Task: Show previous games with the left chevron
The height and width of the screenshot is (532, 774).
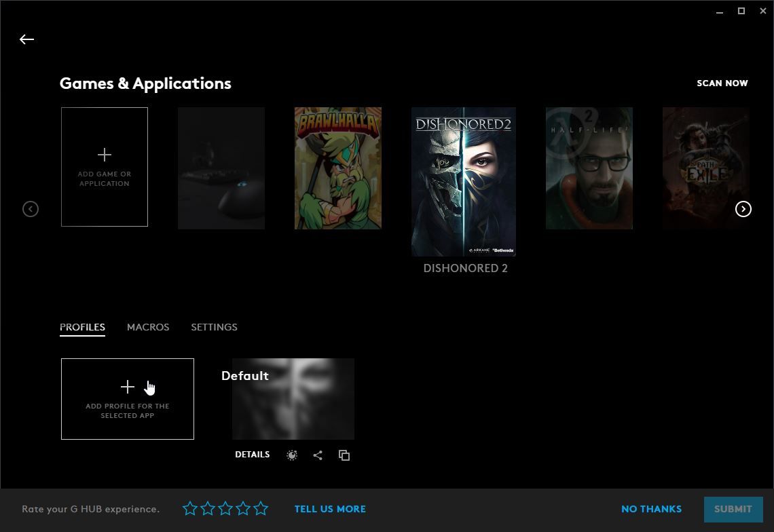Action: (x=31, y=209)
